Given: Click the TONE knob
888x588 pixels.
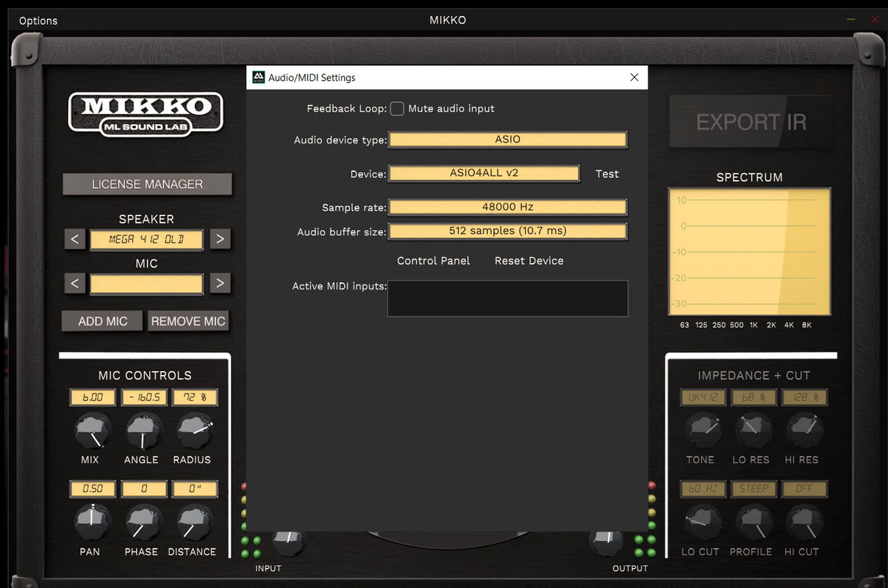Looking at the screenshot, I should 703,431.
